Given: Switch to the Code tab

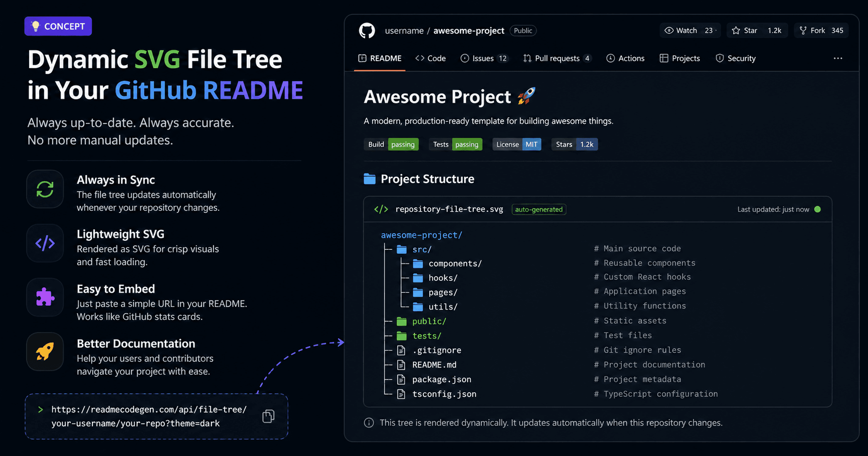Looking at the screenshot, I should [x=431, y=58].
